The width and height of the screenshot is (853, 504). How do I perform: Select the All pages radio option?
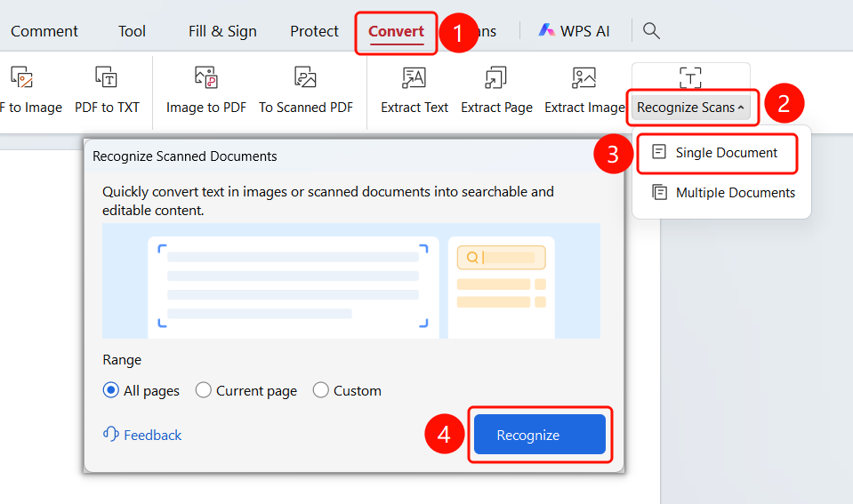[141, 390]
